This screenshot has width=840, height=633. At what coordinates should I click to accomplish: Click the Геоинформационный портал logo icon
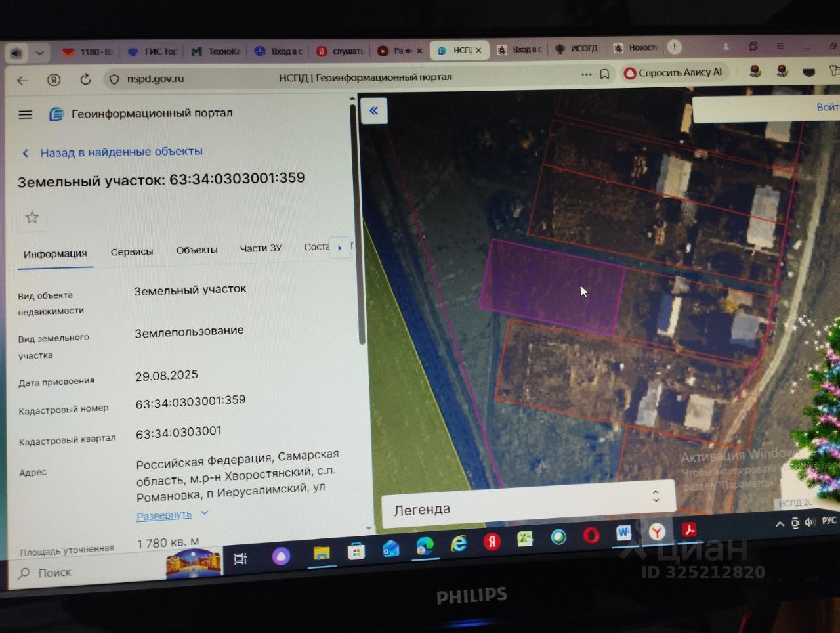(x=56, y=114)
